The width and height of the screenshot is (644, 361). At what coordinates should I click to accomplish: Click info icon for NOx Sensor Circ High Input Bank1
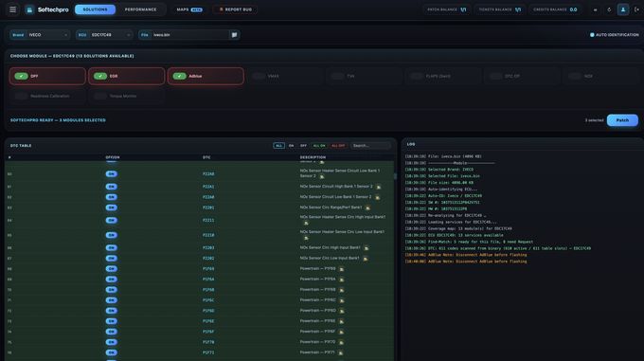point(366,248)
